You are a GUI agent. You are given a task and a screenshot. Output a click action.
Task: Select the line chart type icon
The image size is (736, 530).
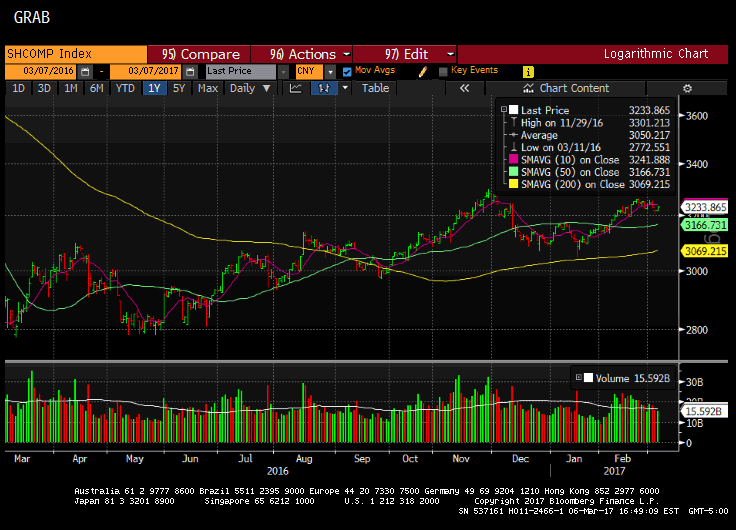pos(296,88)
